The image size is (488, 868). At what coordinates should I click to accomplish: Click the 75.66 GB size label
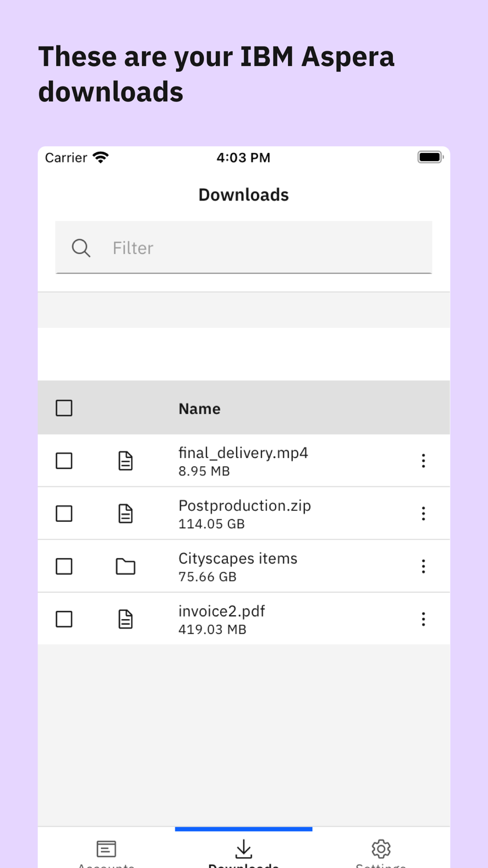click(x=207, y=577)
